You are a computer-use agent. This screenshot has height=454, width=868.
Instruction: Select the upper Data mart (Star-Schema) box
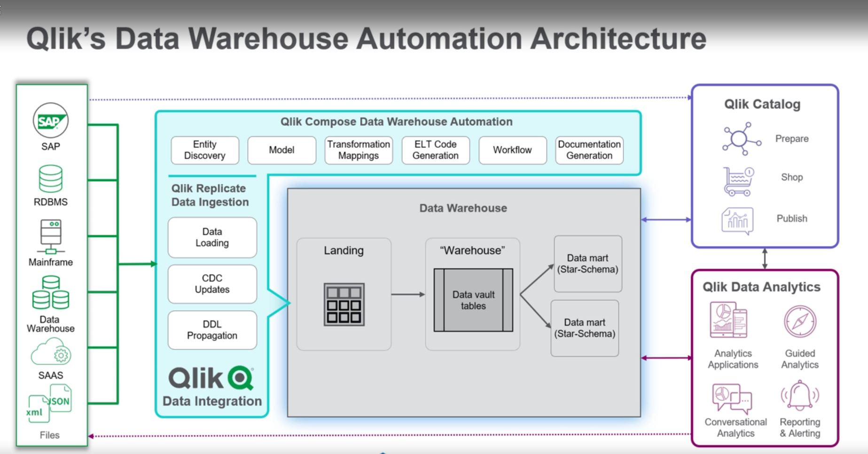point(588,264)
